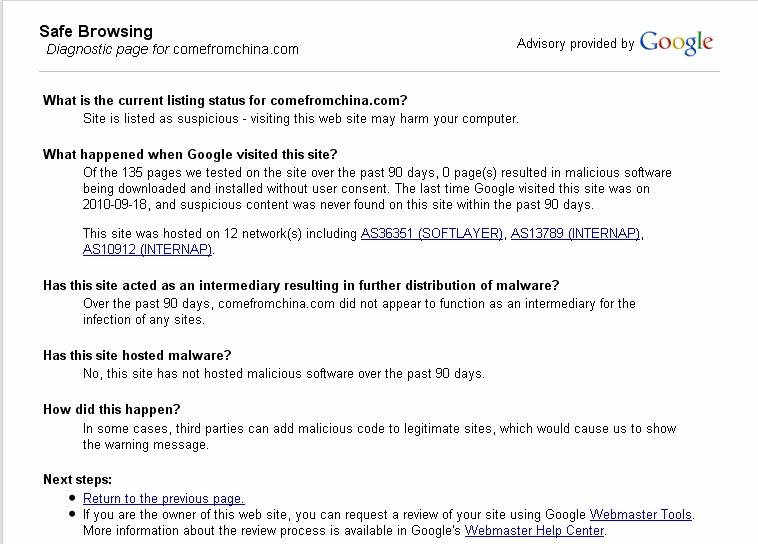Follow the AS10912 (INTERNAP) link
The height and width of the screenshot is (544, 758).
point(148,249)
